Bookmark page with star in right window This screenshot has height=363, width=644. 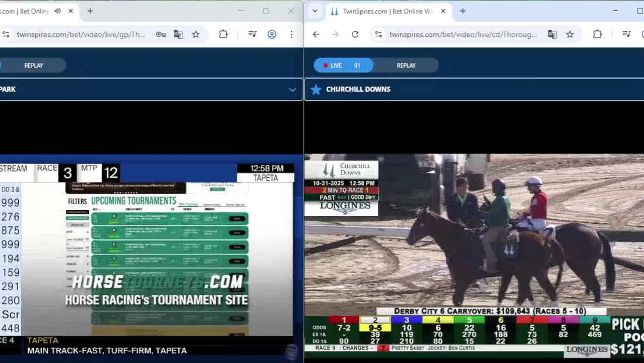(x=570, y=34)
